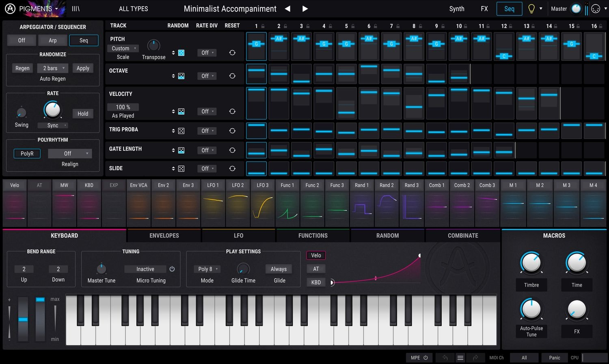This screenshot has height=364, width=609.
Task: Click the Swing knob
Action: point(22,113)
